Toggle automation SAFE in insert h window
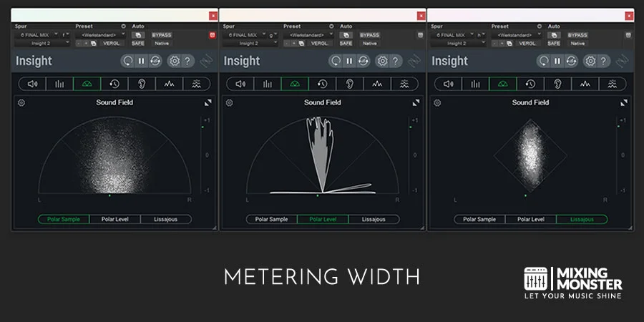 point(554,43)
